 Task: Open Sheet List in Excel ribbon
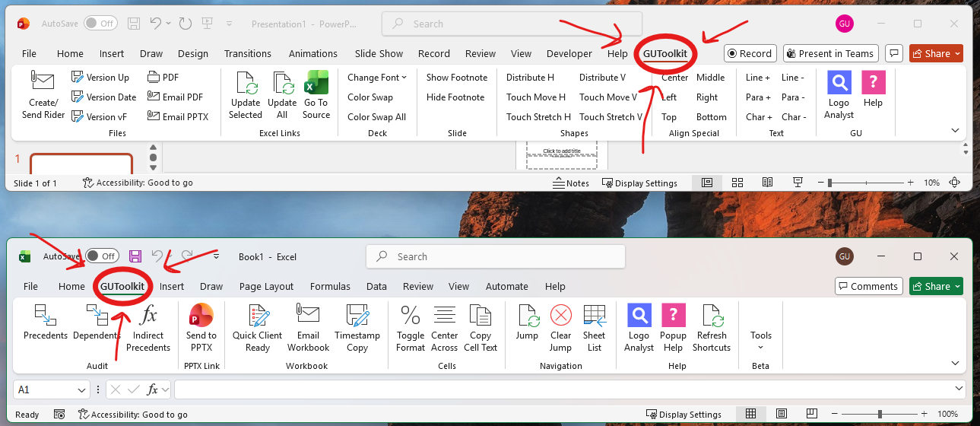595,328
